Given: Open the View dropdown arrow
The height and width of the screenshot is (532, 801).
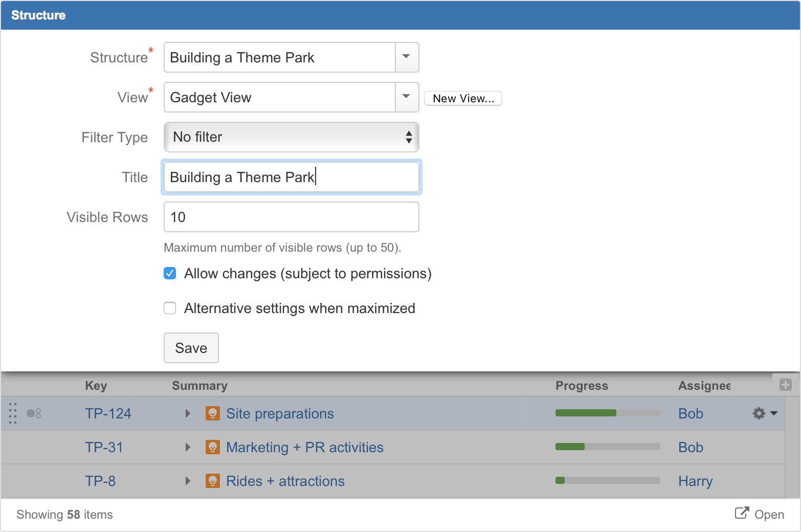Looking at the screenshot, I should click(407, 97).
